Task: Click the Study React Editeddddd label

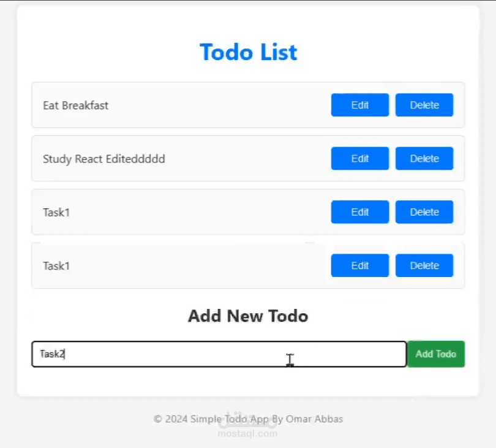Action: click(x=103, y=158)
